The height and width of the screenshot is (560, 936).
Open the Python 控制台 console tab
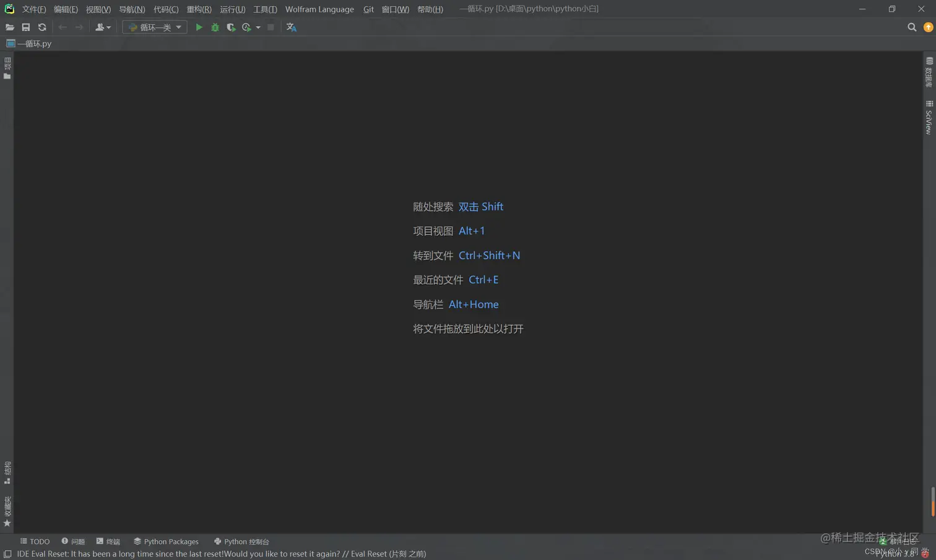(241, 541)
